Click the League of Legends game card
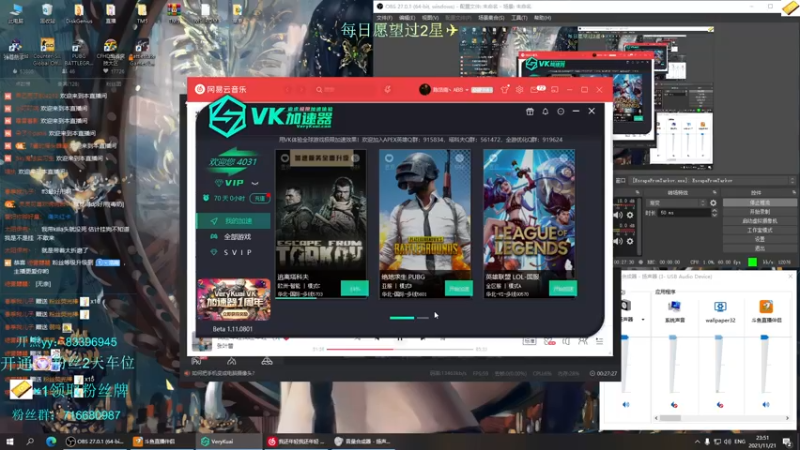The height and width of the screenshot is (450, 800). [x=530, y=223]
